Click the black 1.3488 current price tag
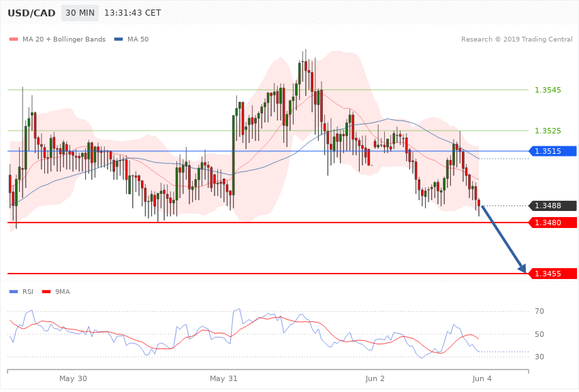579x392 pixels. click(552, 206)
